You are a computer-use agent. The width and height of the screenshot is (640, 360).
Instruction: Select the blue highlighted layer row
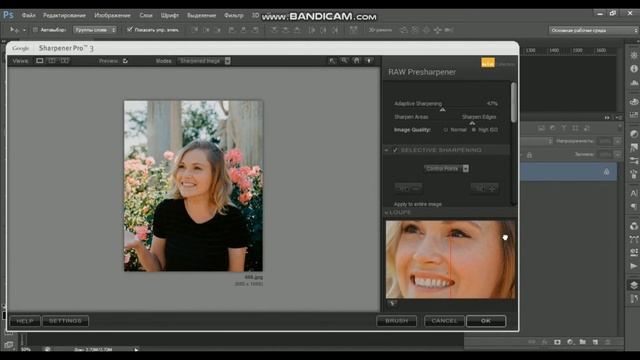(569, 172)
